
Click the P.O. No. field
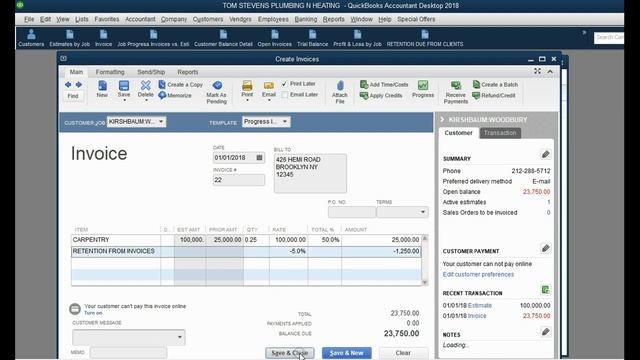pyautogui.click(x=351, y=212)
